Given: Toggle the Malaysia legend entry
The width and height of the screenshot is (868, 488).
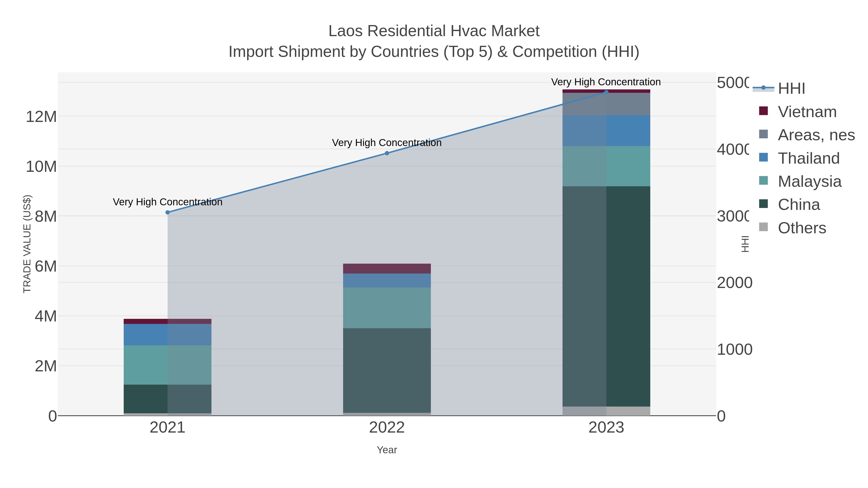Looking at the screenshot, I should point(800,181).
